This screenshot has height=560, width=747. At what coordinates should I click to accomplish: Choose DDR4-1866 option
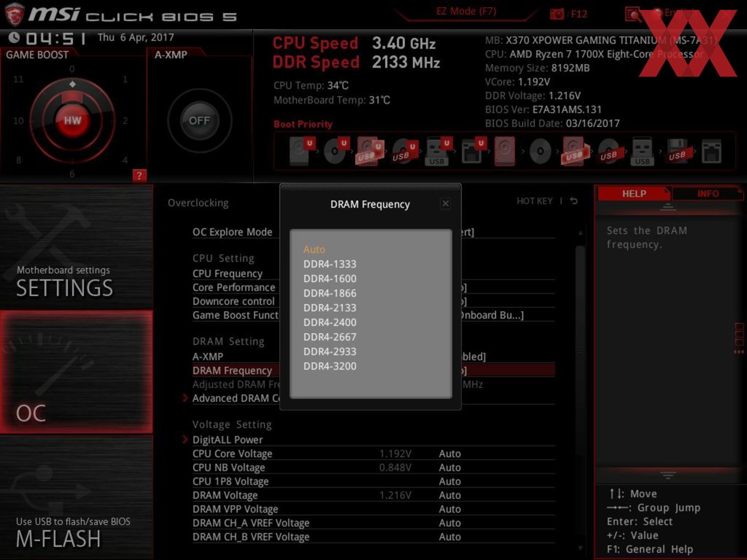(330, 293)
